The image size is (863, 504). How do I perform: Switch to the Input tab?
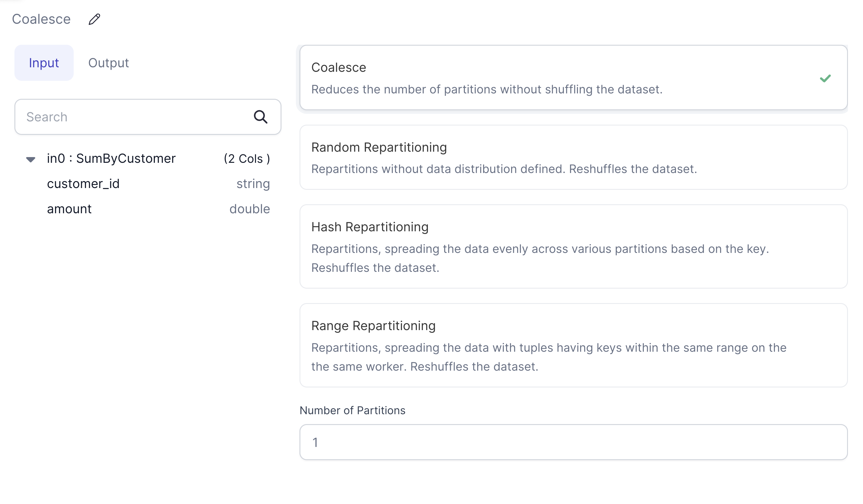(x=44, y=63)
